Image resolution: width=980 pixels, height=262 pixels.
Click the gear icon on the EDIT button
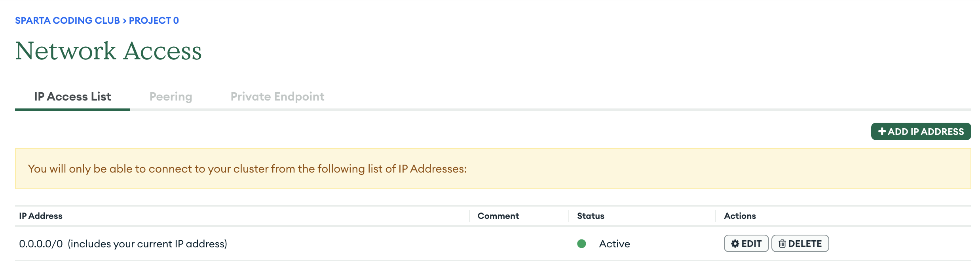pos(735,244)
